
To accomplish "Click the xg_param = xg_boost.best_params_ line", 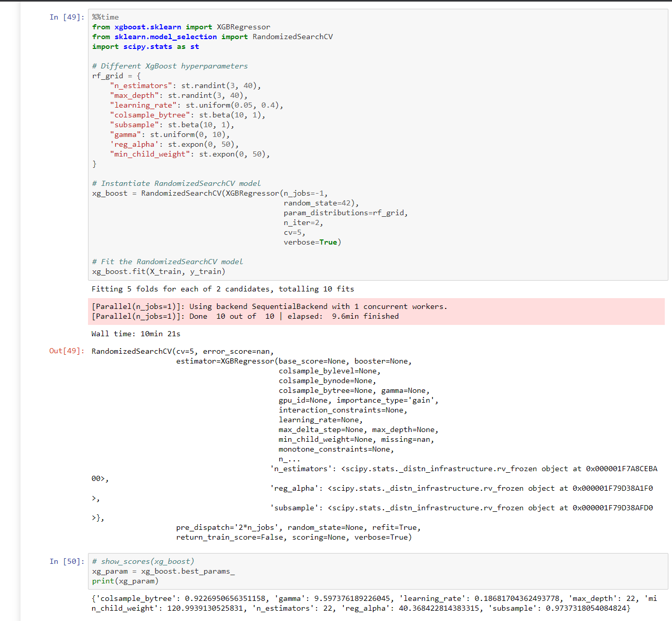I will [163, 571].
